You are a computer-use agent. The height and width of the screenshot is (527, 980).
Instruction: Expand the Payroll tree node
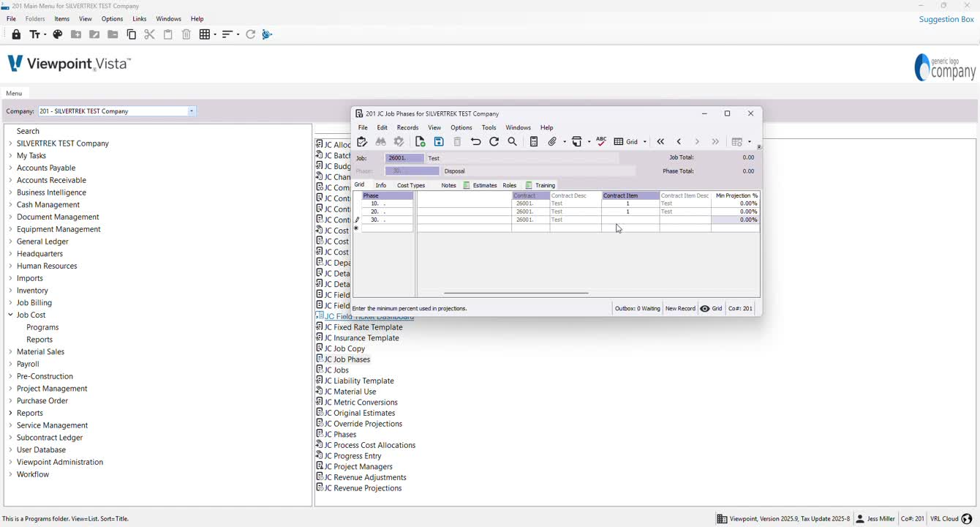[x=10, y=364]
